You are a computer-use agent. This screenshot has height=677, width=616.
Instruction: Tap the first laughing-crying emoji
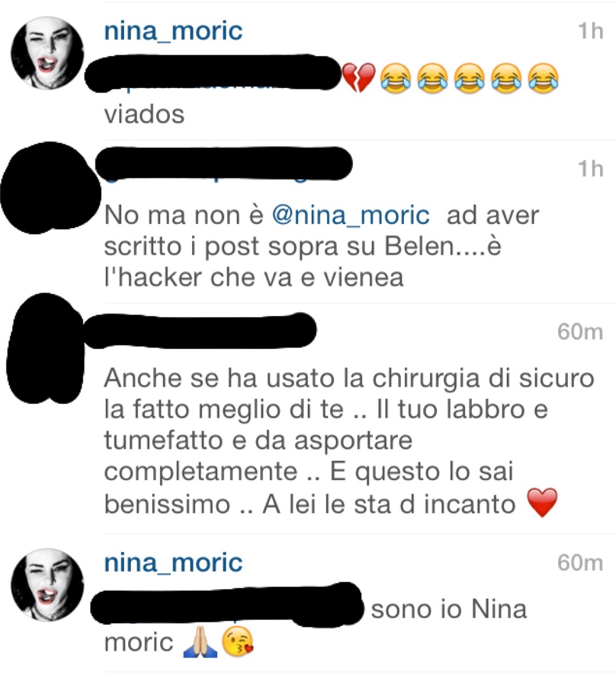[395, 78]
